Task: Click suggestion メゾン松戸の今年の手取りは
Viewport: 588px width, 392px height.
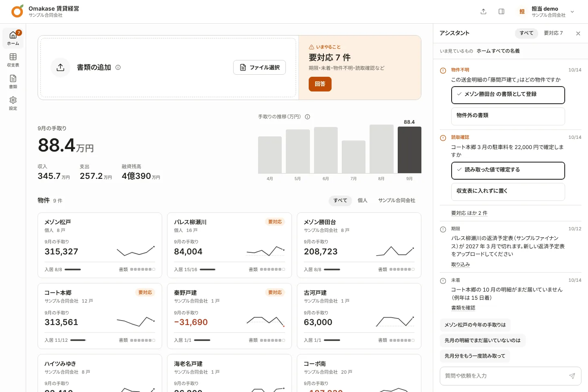Action: click(x=475, y=325)
